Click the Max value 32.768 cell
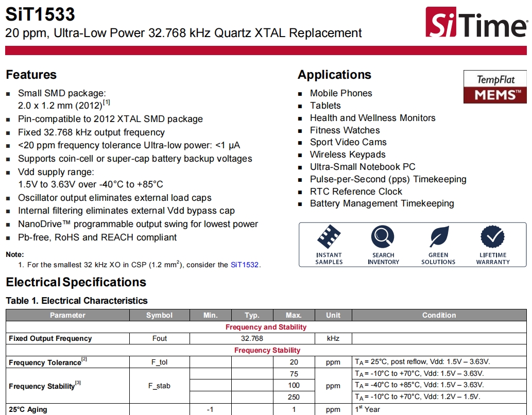This screenshot has width=532, height=415. (x=252, y=338)
